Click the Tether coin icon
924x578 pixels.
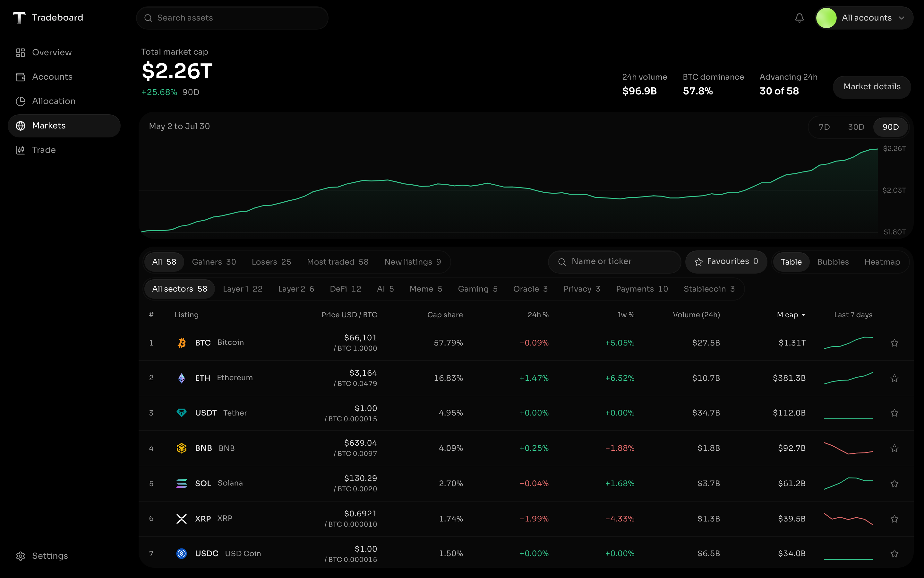tap(182, 413)
